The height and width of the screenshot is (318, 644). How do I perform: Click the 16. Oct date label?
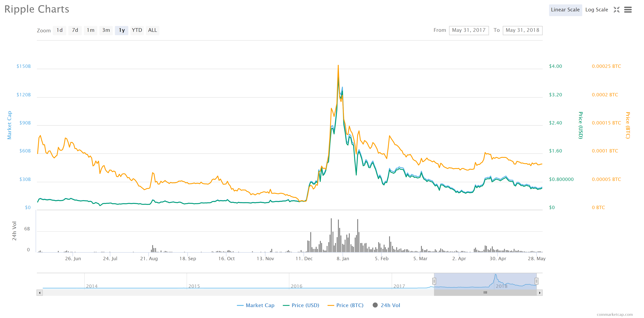(227, 259)
